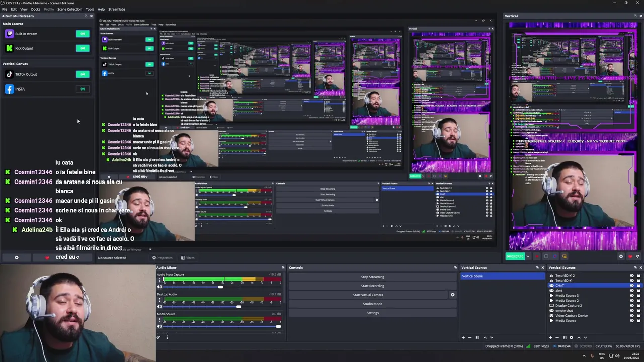Open advanced audio properties gear
Image resolution: width=644 pixels, height=362 pixels.
(159, 337)
